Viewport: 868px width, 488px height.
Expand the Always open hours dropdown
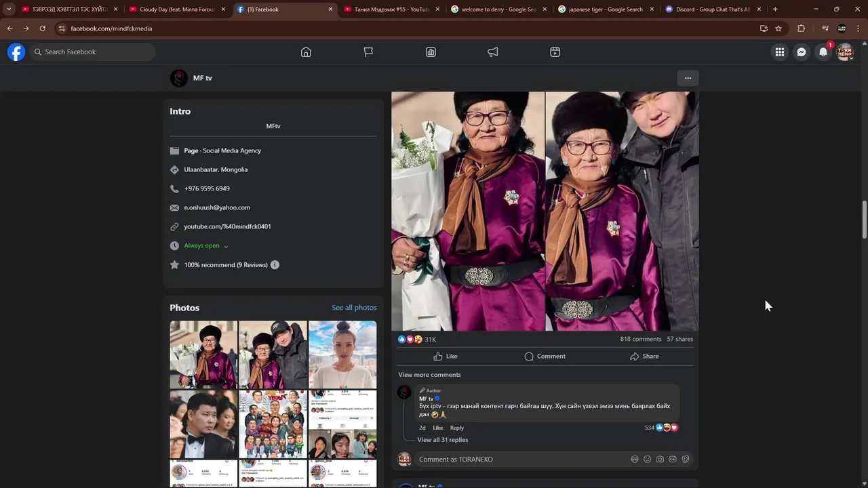(x=226, y=246)
